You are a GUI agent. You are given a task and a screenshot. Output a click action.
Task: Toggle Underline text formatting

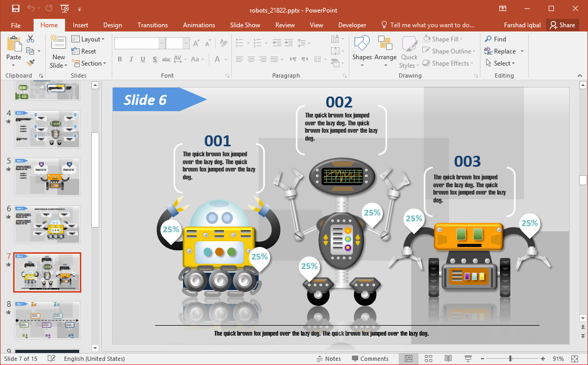point(143,59)
